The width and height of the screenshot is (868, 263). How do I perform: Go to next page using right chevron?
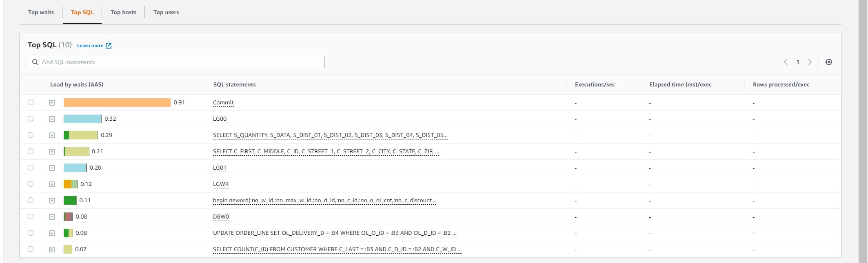[x=810, y=62]
